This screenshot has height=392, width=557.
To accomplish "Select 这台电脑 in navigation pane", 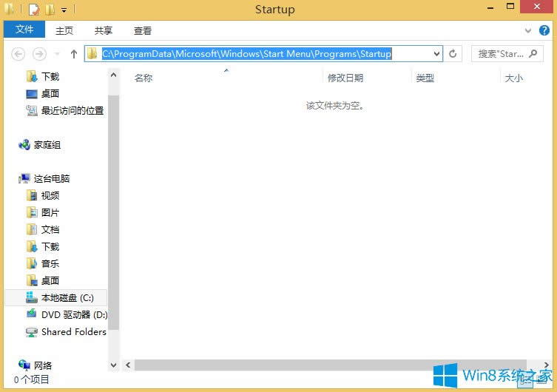I will tap(52, 178).
